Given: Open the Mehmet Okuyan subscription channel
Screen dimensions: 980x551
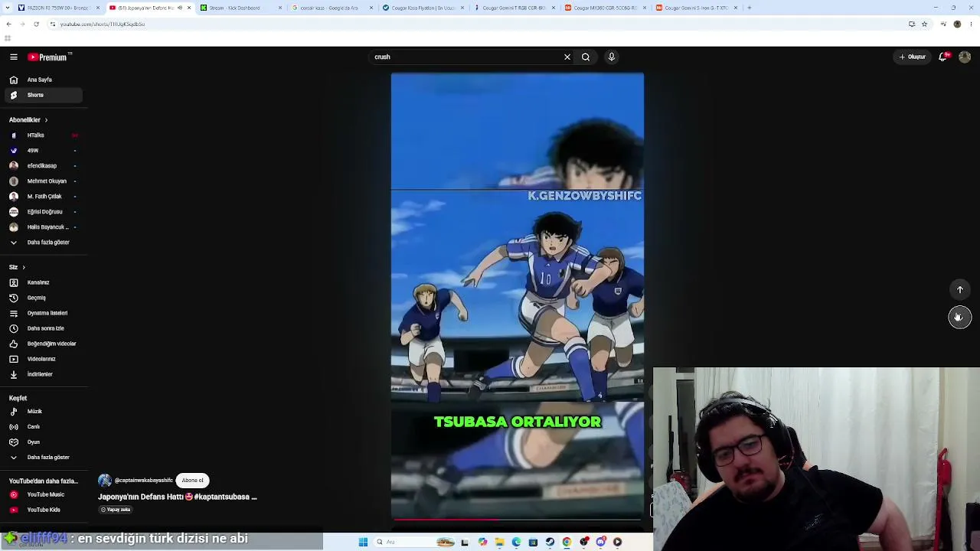Looking at the screenshot, I should point(44,181).
